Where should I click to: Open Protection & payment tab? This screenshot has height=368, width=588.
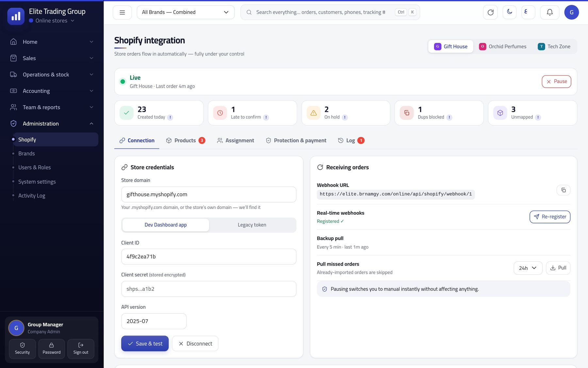coord(296,140)
